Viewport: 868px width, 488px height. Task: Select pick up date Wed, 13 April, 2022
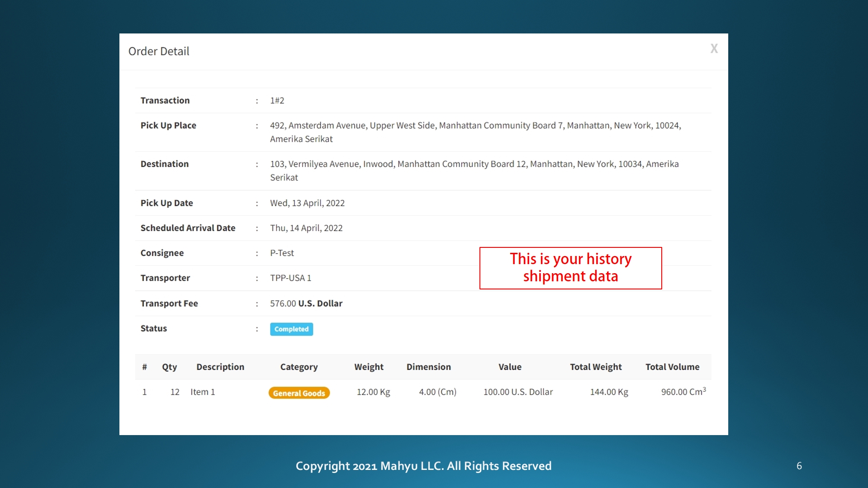click(x=307, y=203)
